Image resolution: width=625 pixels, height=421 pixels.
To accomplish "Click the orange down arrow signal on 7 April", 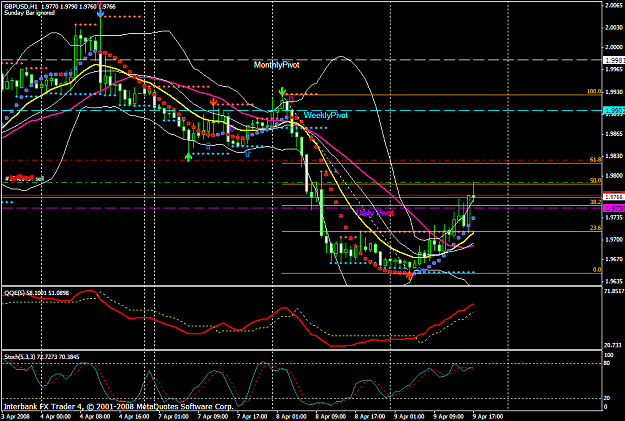I will point(214,102).
